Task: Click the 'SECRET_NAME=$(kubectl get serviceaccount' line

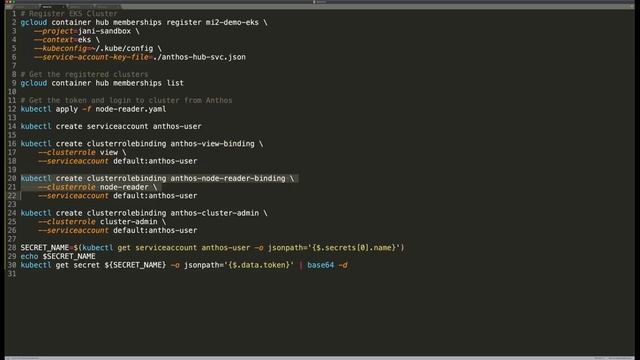Action: [213, 248]
